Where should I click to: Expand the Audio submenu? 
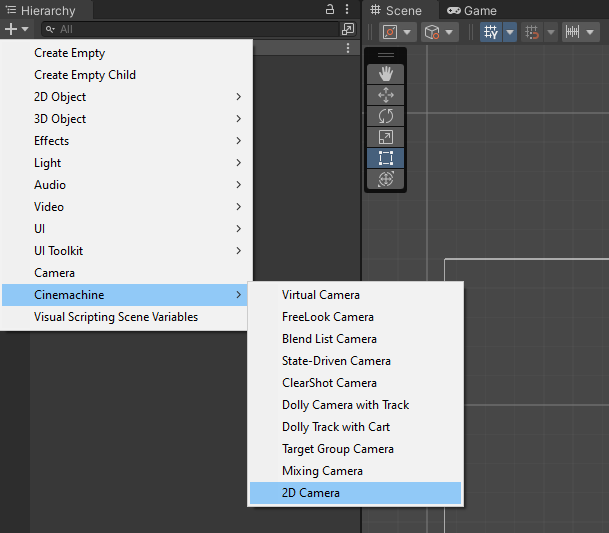coord(127,185)
